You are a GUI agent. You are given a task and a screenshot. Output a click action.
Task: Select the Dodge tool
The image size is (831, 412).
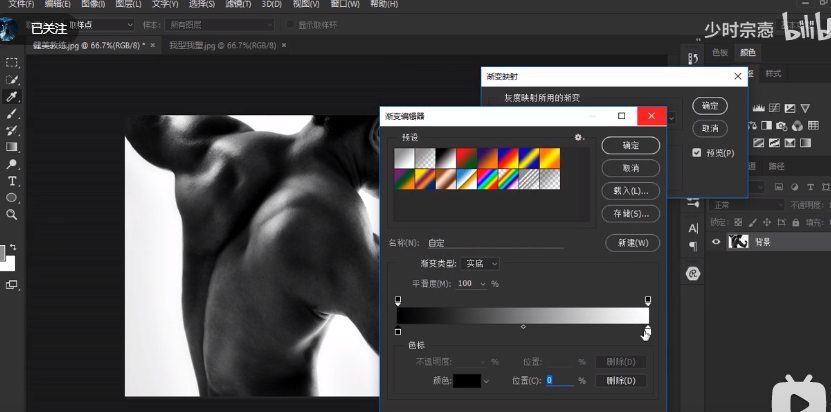click(x=12, y=164)
